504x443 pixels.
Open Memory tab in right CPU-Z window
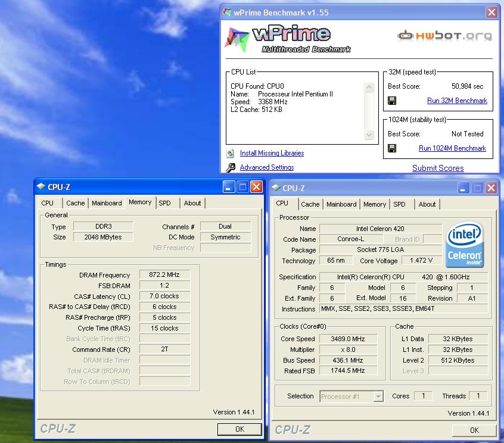[375, 204]
